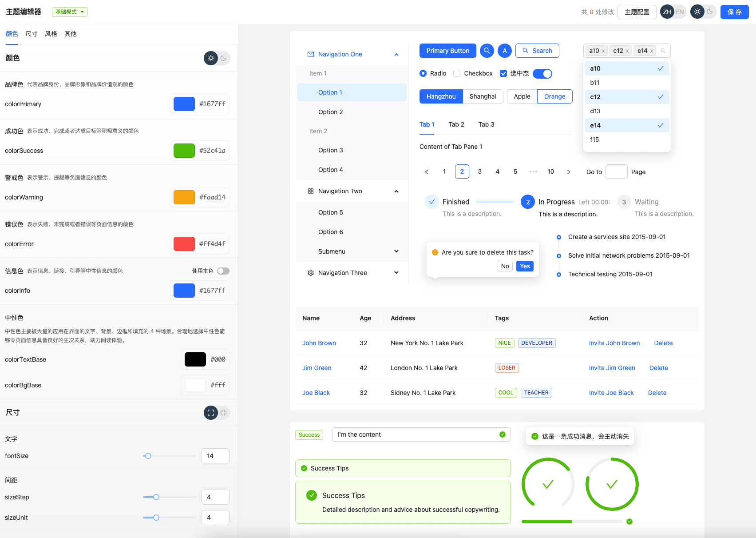Click the fontSize slider handle
Viewport: 756px width, 538px height.
point(148,456)
